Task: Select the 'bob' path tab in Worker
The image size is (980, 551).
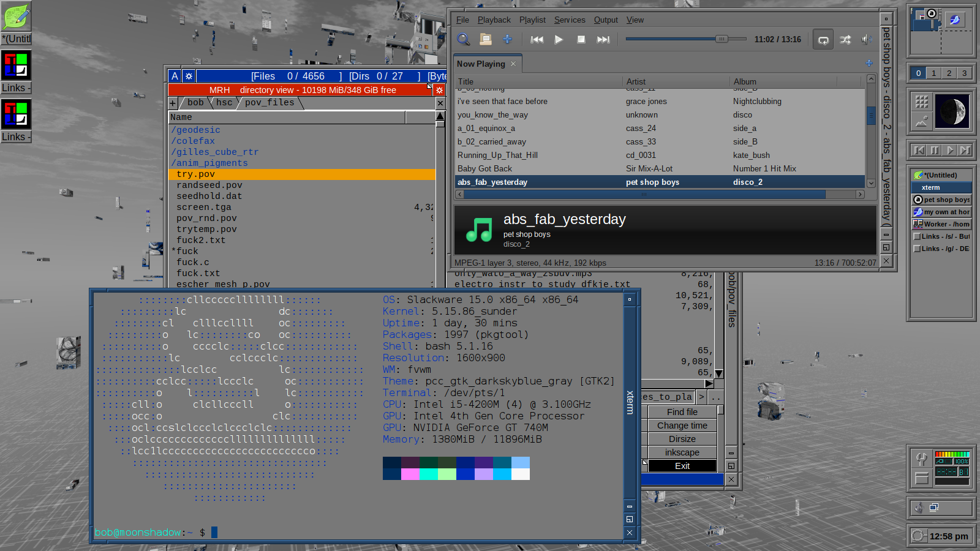Action: click(195, 102)
